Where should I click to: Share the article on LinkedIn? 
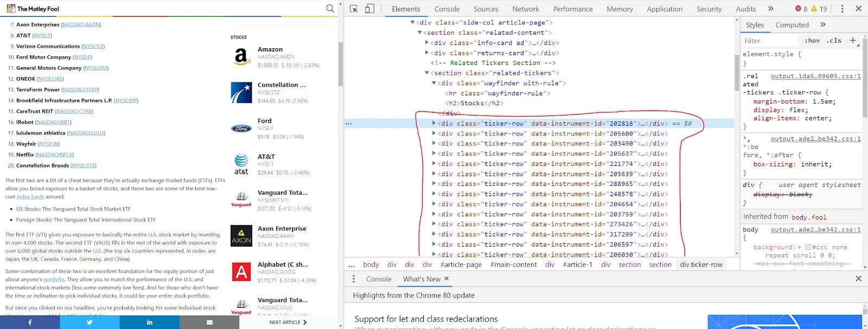pos(149,322)
